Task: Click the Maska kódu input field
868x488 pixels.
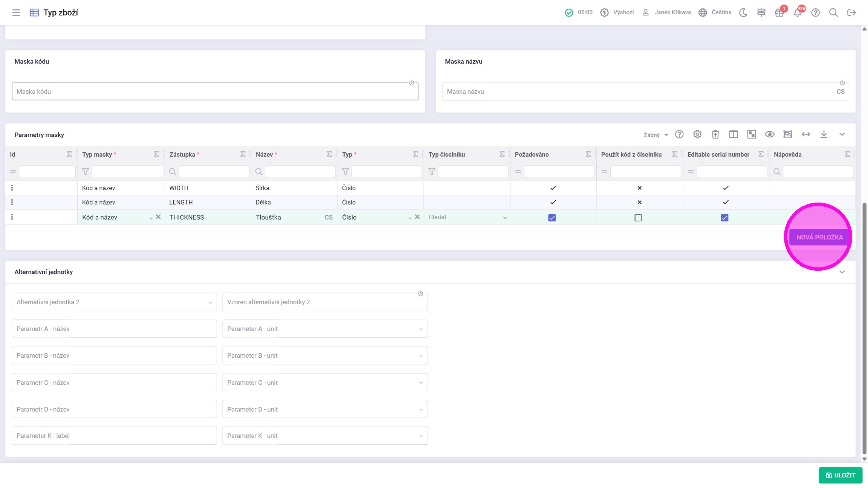Action: point(215,91)
